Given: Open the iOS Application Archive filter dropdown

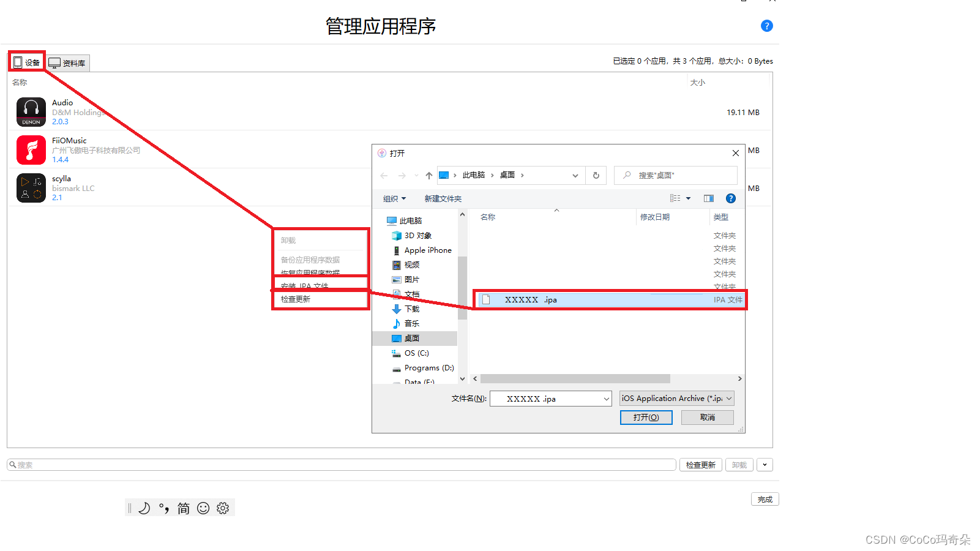Looking at the screenshot, I should point(676,399).
